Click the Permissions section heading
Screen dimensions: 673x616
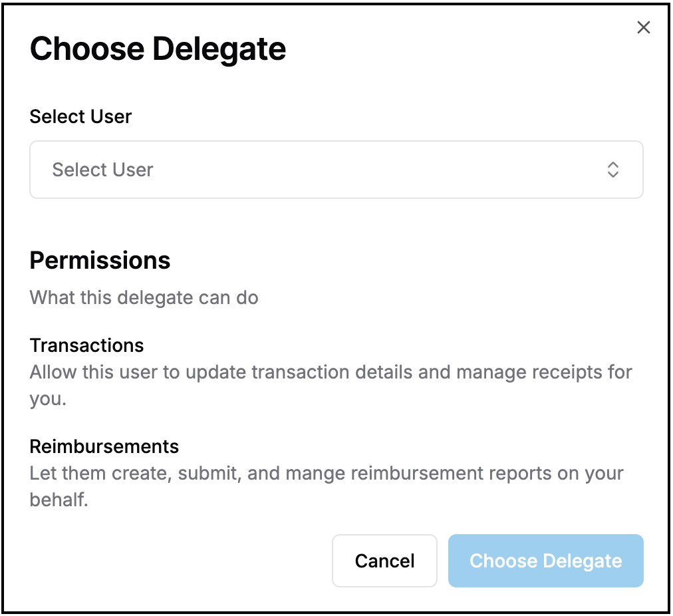pyautogui.click(x=99, y=260)
